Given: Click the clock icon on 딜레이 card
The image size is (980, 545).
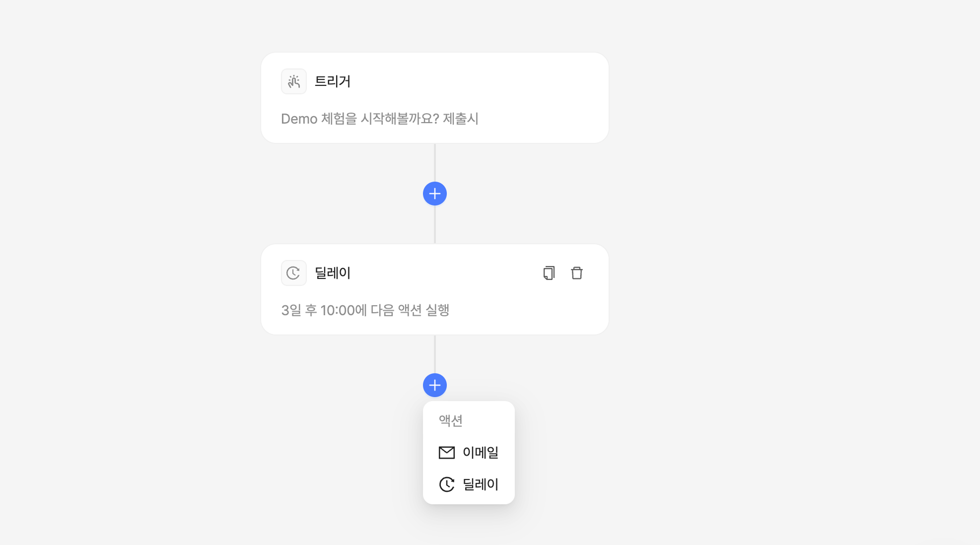Looking at the screenshot, I should pyautogui.click(x=294, y=273).
